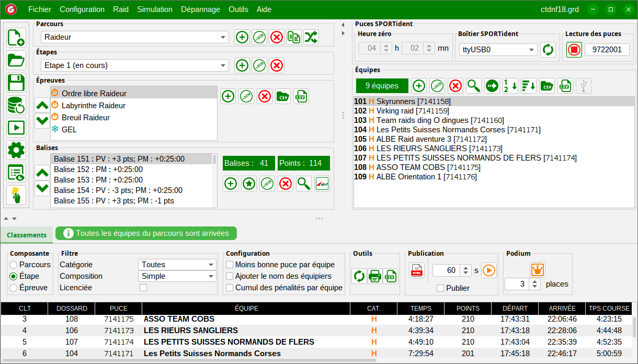Increase the podium places stepper
The image size is (638, 364).
[535, 281]
